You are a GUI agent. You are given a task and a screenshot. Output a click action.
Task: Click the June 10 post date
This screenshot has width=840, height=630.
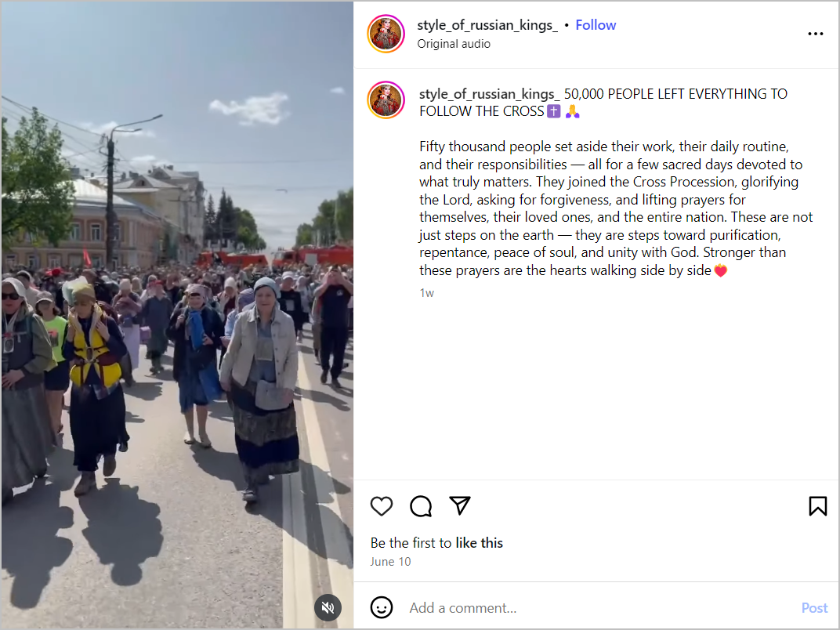coord(390,561)
